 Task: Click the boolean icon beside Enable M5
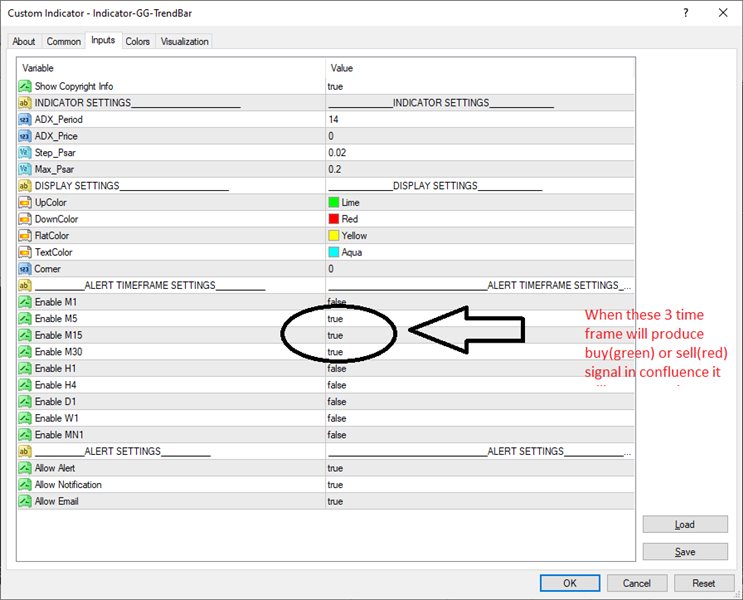[x=25, y=318]
